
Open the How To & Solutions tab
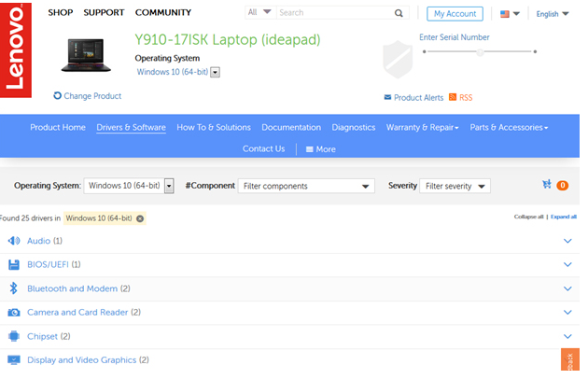point(214,127)
